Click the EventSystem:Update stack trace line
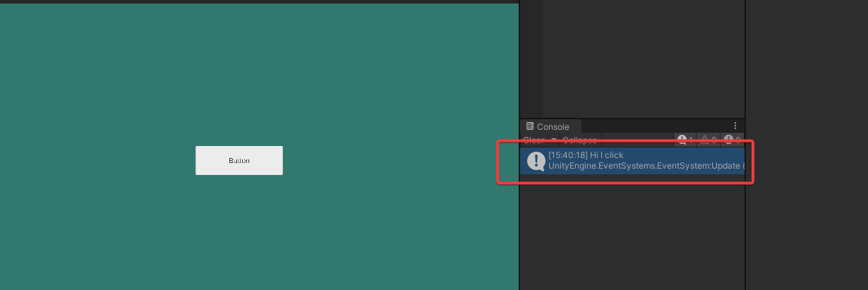Screen dimensions: 868x290 pyautogui.click(x=646, y=166)
